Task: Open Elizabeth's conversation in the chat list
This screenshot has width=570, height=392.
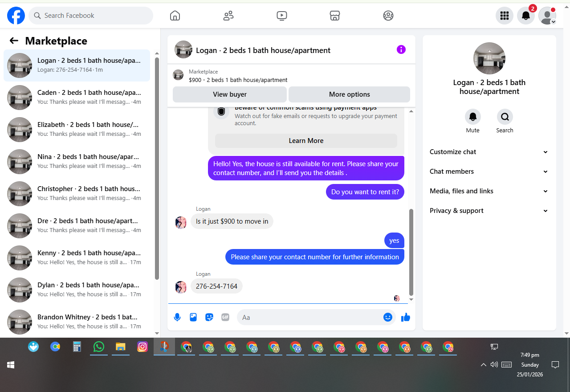Action: coord(77,130)
